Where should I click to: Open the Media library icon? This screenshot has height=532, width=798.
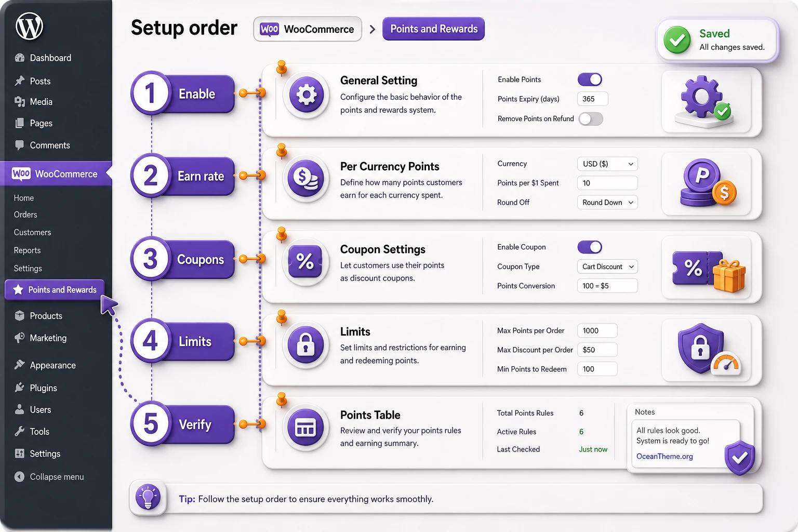tap(20, 102)
